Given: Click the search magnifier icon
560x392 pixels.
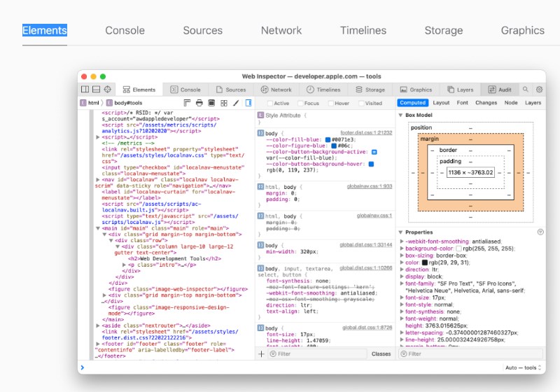Looking at the screenshot, I should pos(526,90).
